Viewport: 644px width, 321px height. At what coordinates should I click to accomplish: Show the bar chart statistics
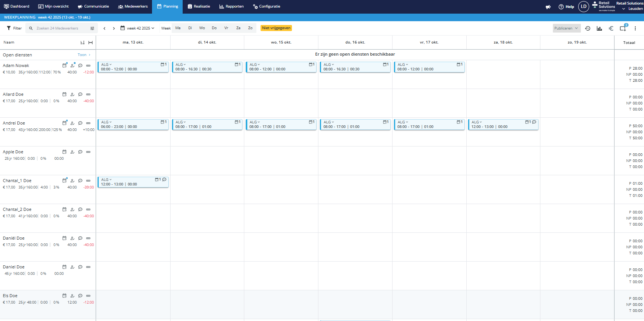coord(599,28)
